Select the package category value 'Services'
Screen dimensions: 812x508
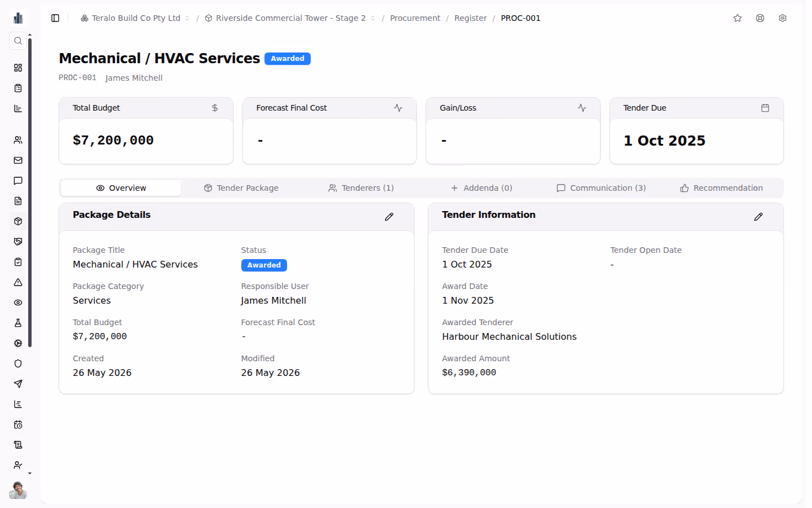pyautogui.click(x=92, y=300)
